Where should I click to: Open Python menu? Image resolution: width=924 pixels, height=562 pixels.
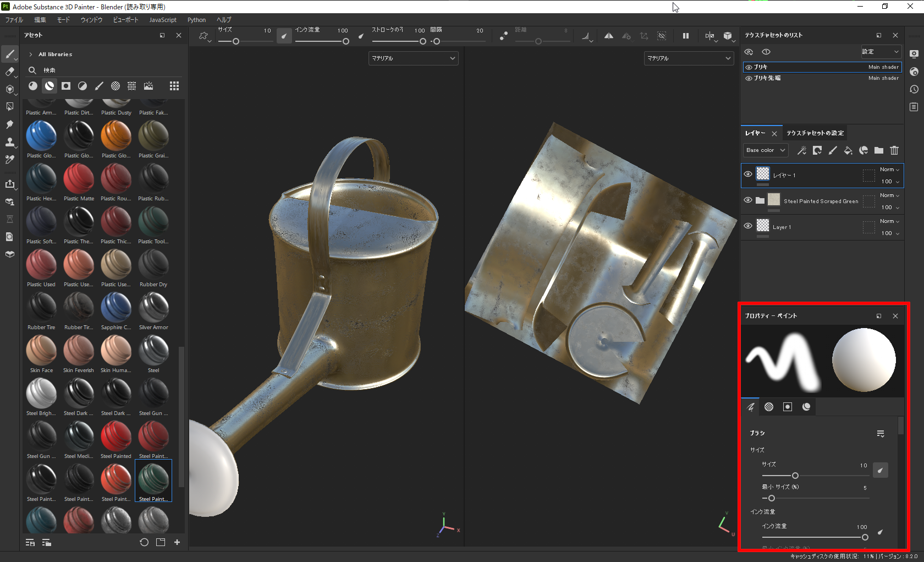196,20
